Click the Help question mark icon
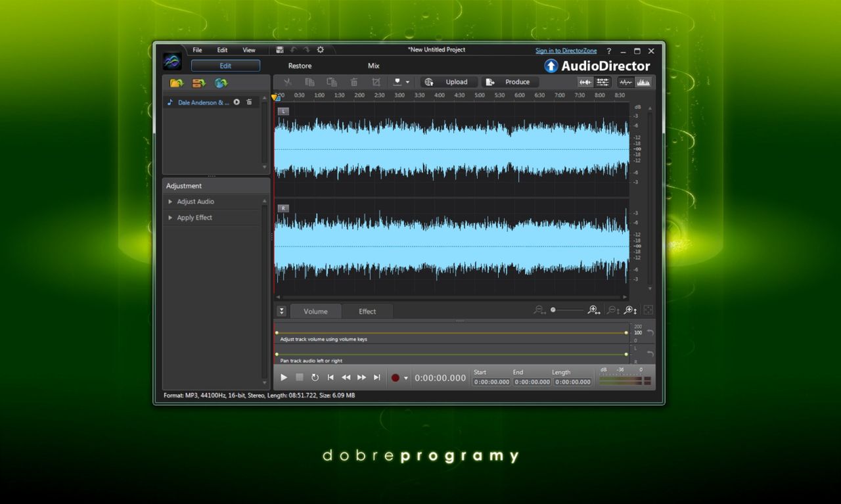Screen dimensions: 841x504 608,51
